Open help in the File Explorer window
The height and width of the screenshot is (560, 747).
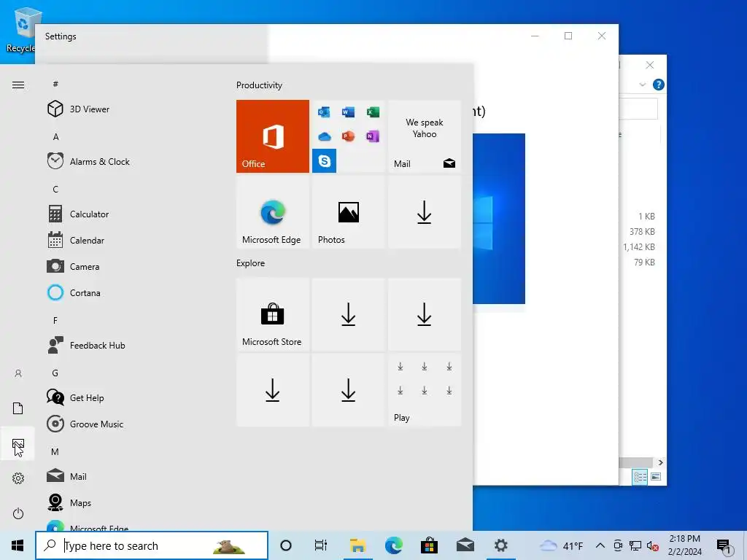pyautogui.click(x=659, y=85)
